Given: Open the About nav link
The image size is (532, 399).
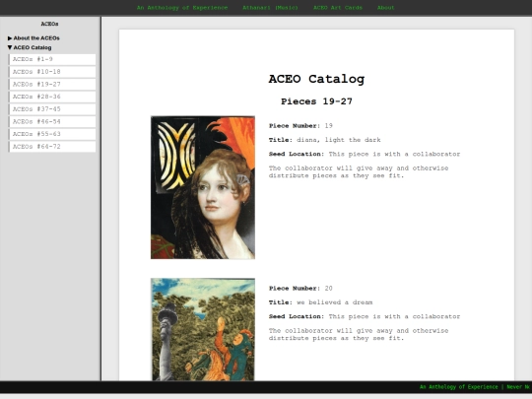Looking at the screenshot, I should click(386, 8).
